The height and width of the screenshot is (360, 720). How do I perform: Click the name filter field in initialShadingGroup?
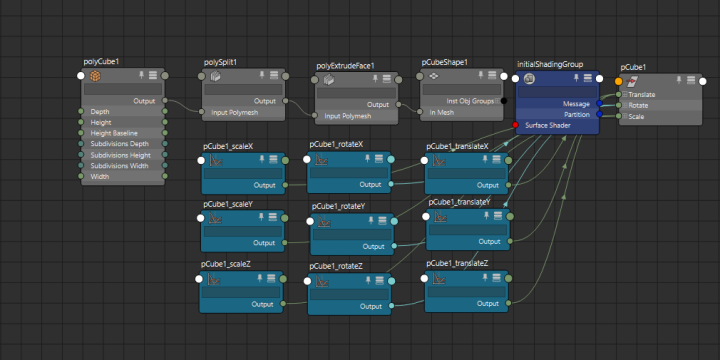click(x=557, y=92)
